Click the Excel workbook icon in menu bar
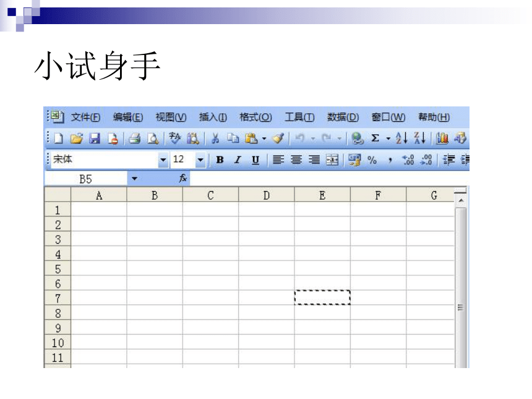Image resolution: width=532 pixels, height=399 pixels. (x=58, y=117)
